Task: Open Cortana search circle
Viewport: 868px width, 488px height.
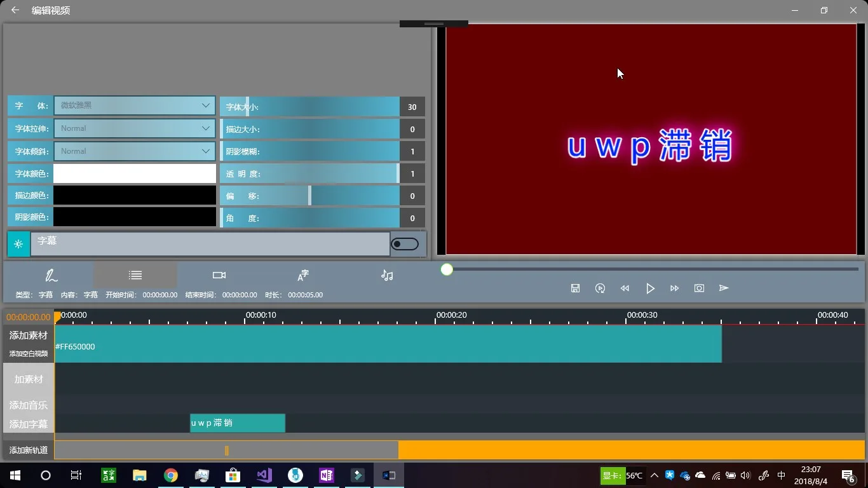Action: pyautogui.click(x=46, y=475)
